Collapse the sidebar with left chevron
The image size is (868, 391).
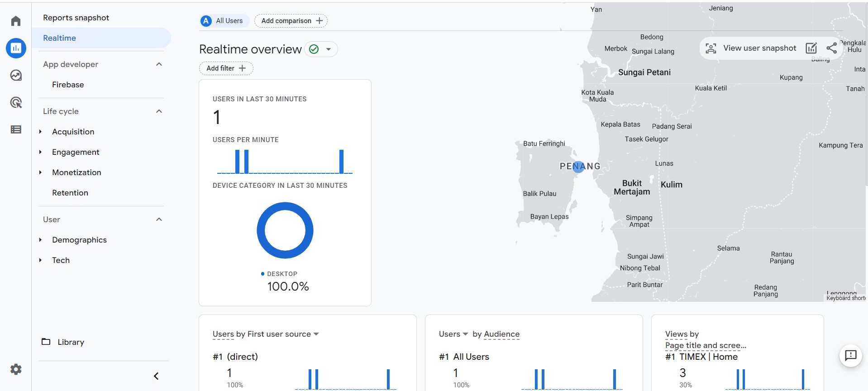(156, 376)
